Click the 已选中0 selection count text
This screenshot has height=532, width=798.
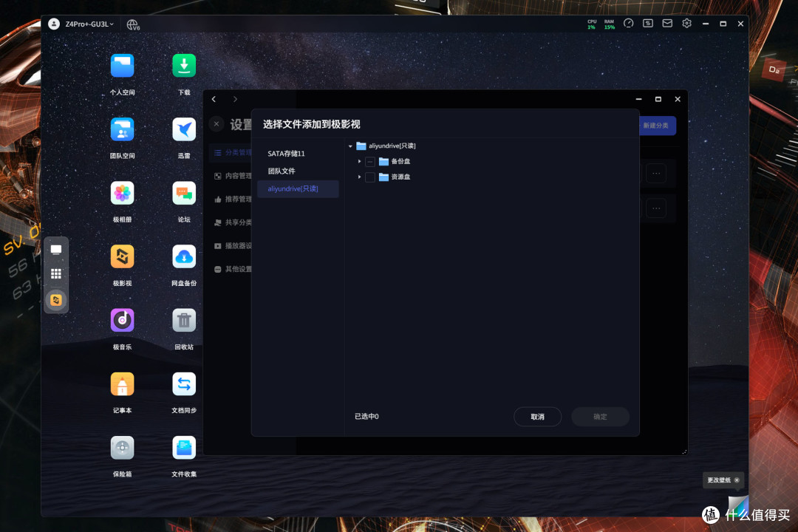[x=366, y=417]
